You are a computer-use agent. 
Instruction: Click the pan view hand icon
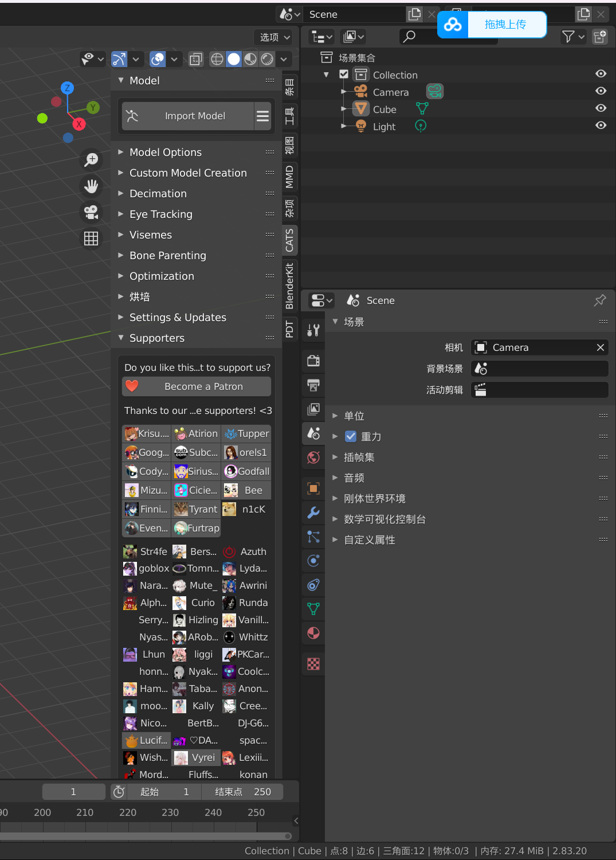click(91, 186)
